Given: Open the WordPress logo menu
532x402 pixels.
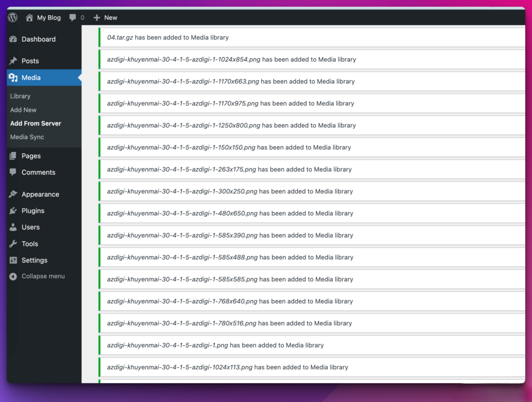Looking at the screenshot, I should click(12, 17).
